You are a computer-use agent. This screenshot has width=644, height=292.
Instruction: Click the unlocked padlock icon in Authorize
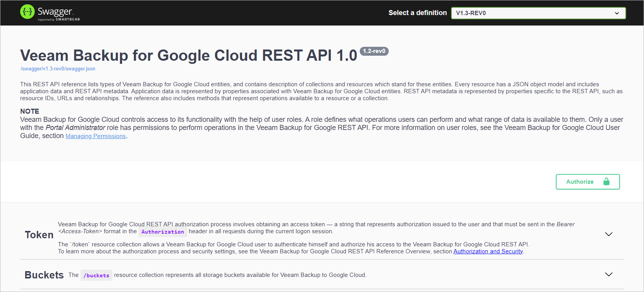tap(606, 182)
